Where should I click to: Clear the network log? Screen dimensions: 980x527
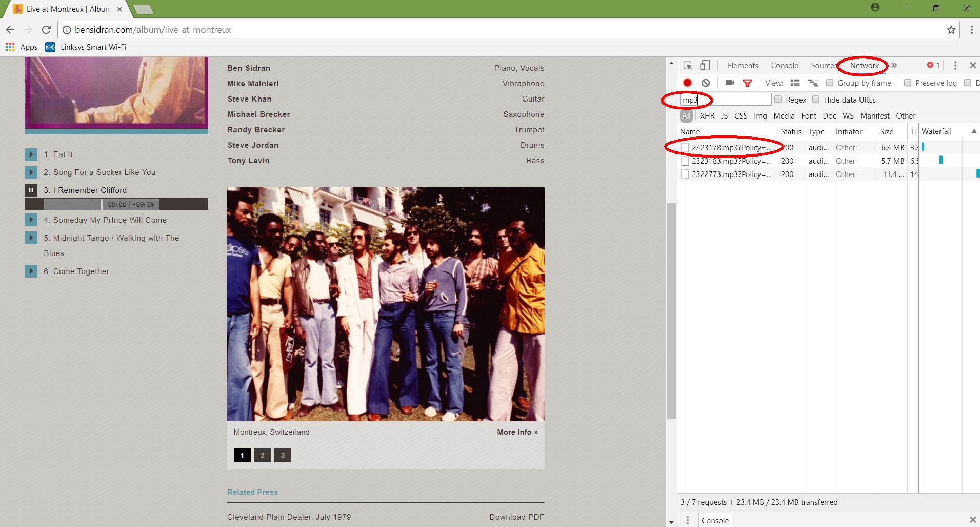(706, 83)
